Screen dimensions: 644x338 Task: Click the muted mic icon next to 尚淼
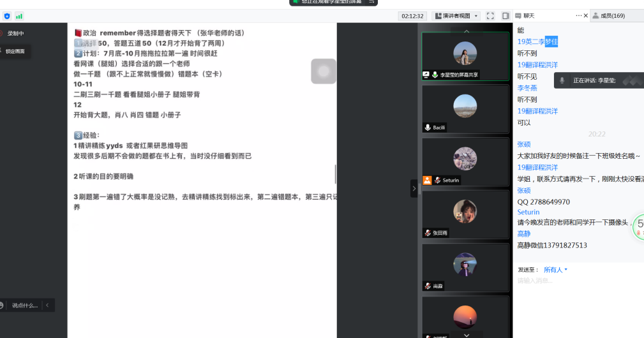tap(428, 286)
